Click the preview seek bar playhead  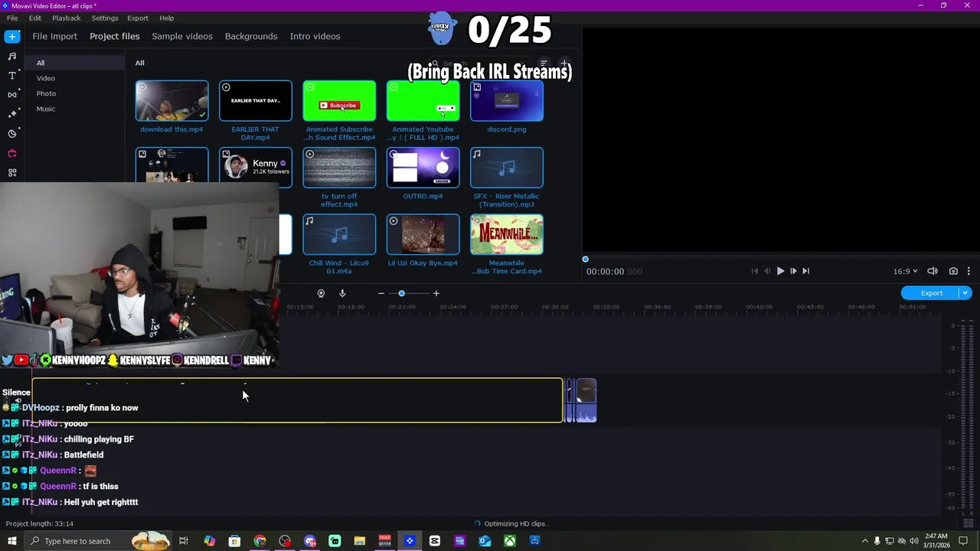pyautogui.click(x=586, y=259)
